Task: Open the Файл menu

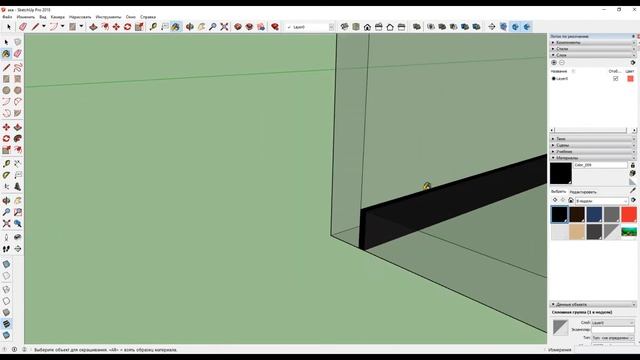Action: pos(7,17)
